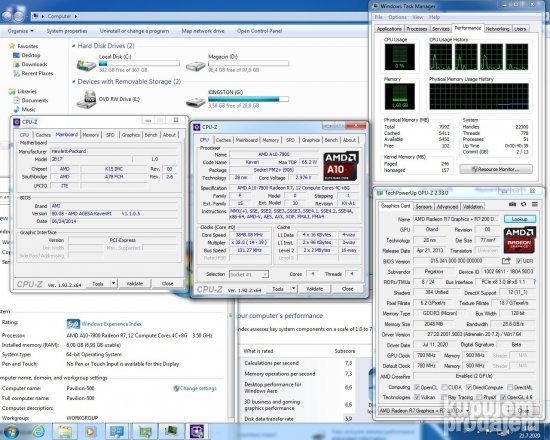Click System properties in the Explorer toolbar
This screenshot has width=550, height=440.
(x=67, y=31)
